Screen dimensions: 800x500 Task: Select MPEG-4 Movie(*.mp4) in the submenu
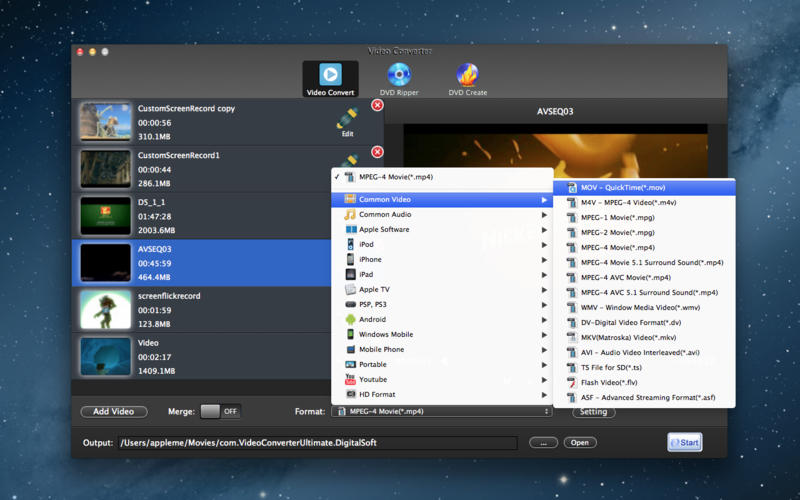pyautogui.click(x=644, y=247)
